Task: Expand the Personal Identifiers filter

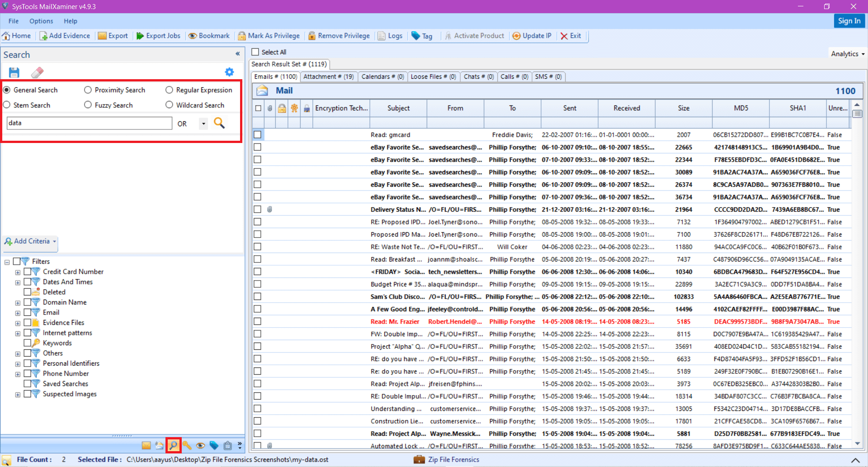Action: point(18,363)
